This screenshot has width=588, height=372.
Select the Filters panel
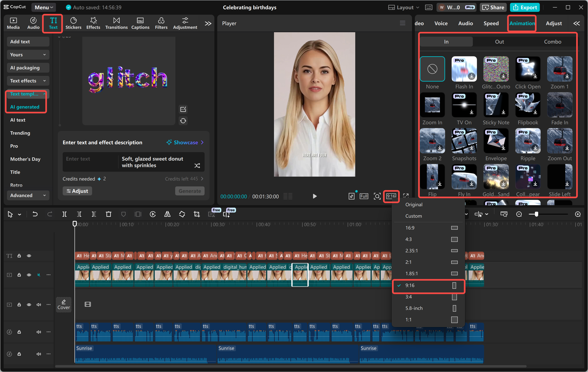pyautogui.click(x=161, y=23)
